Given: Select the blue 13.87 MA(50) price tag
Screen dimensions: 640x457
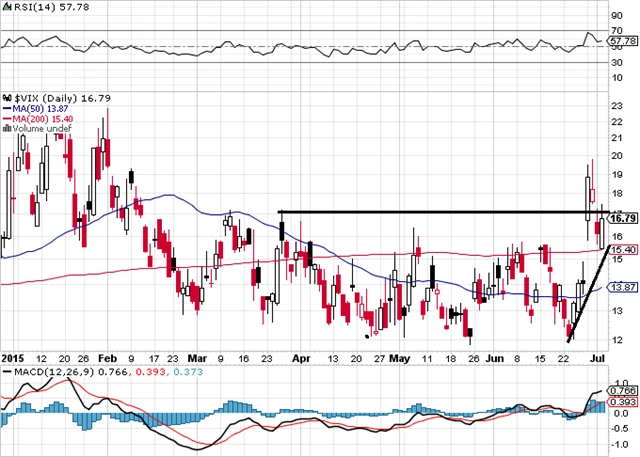Looking at the screenshot, I should click(622, 287).
